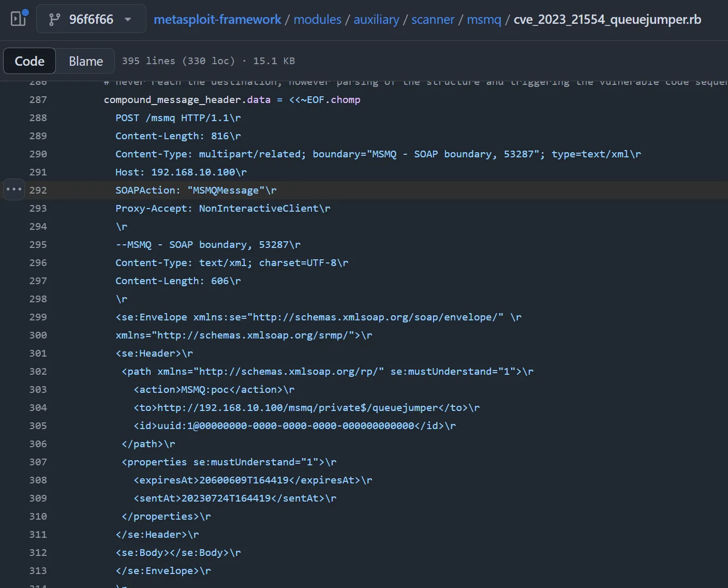Viewport: 728px width, 588px height.
Task: Click line number 295
Action: (38, 245)
